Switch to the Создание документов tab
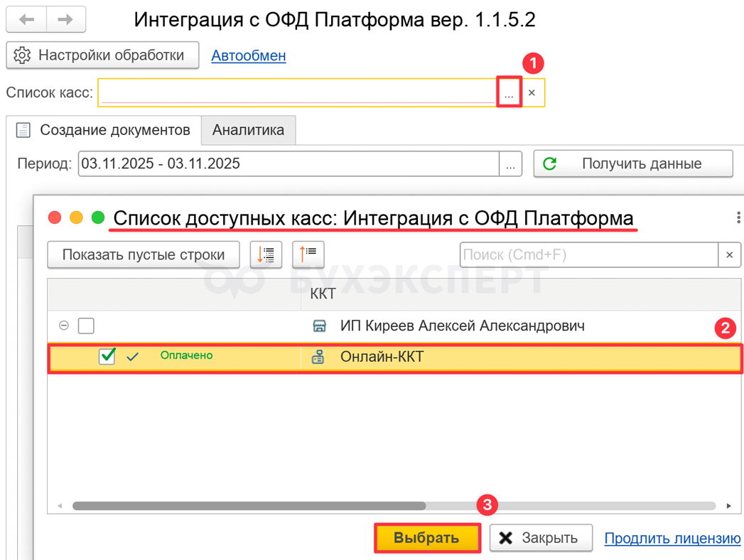 (x=104, y=130)
